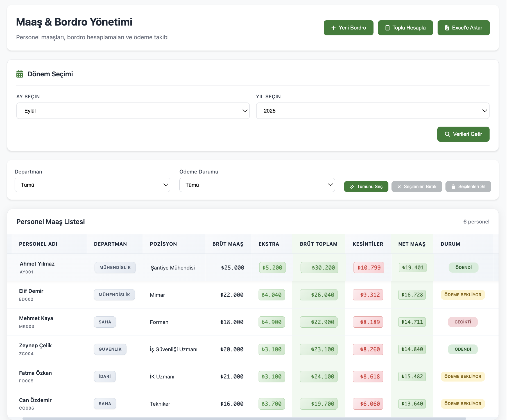Viewport: 507px width, 420px height.
Task: Click the X icon on Seçilenleri Bırak
Action: pyautogui.click(x=399, y=187)
